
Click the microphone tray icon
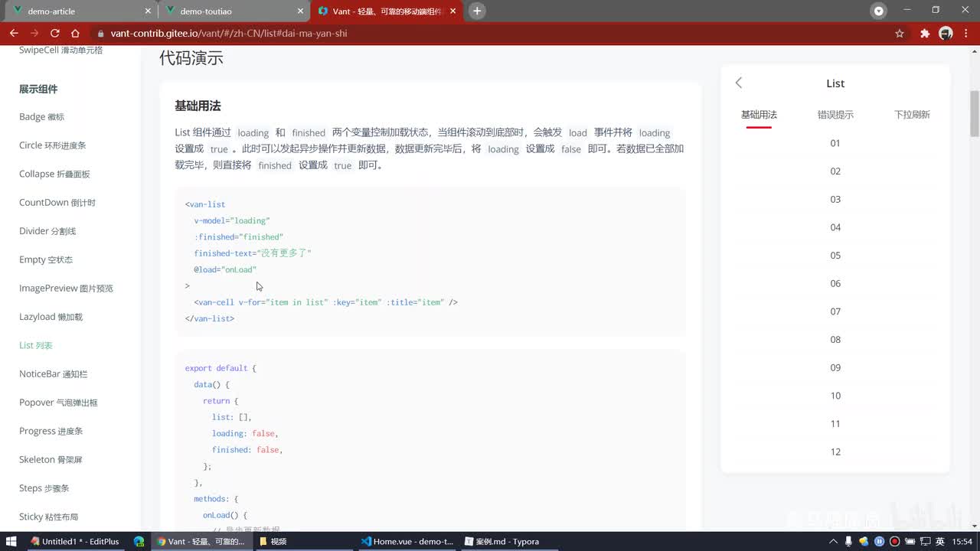[848, 541]
